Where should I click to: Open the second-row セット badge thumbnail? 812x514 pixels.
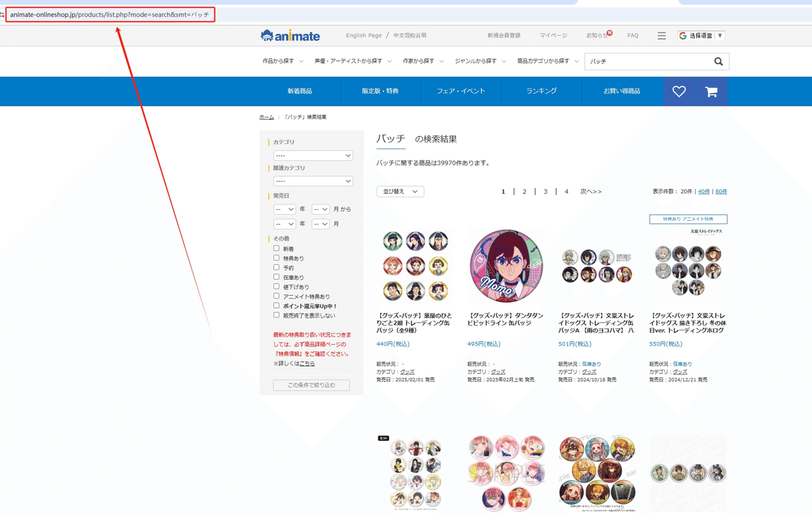click(x=415, y=473)
